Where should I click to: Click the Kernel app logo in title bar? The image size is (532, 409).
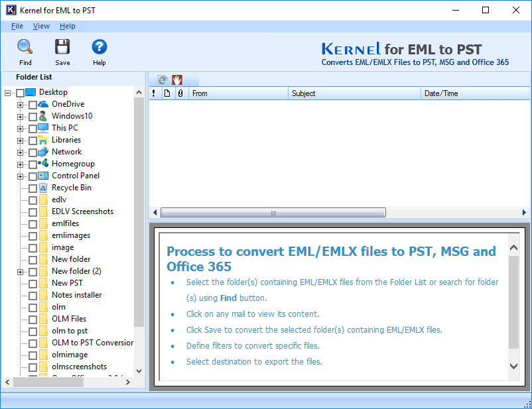tap(11, 10)
